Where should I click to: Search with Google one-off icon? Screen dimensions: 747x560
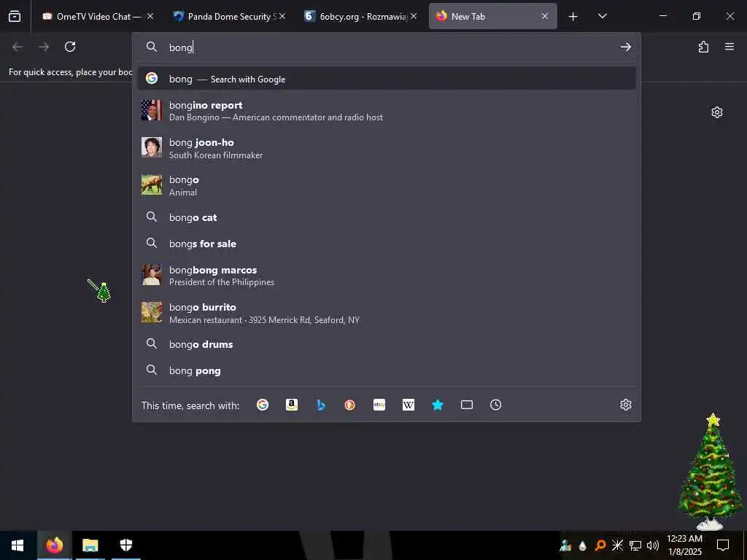pos(263,405)
